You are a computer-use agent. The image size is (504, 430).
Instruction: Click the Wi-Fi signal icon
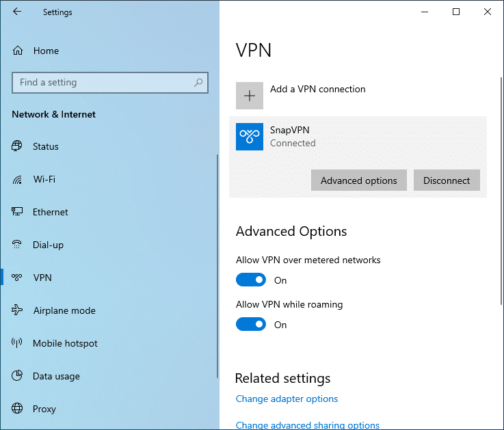(x=17, y=179)
